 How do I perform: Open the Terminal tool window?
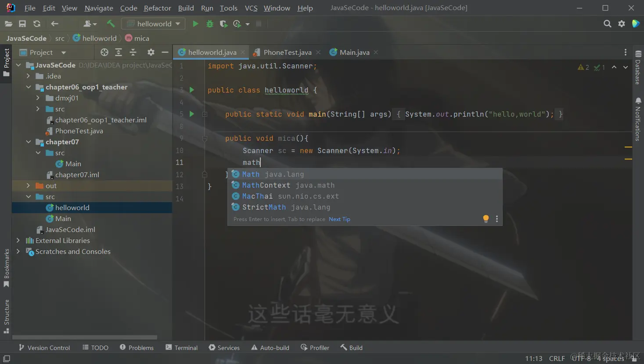pyautogui.click(x=181, y=348)
